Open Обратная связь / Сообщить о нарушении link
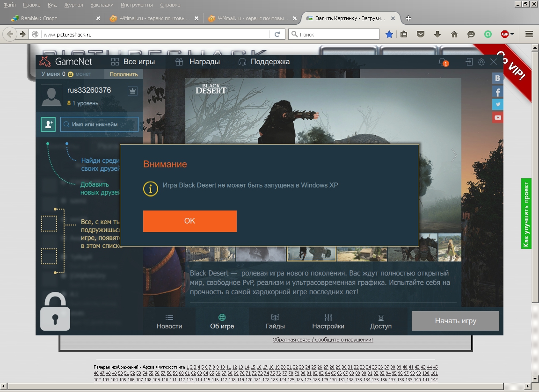Screen dimensions: 539x392 (x=323, y=340)
